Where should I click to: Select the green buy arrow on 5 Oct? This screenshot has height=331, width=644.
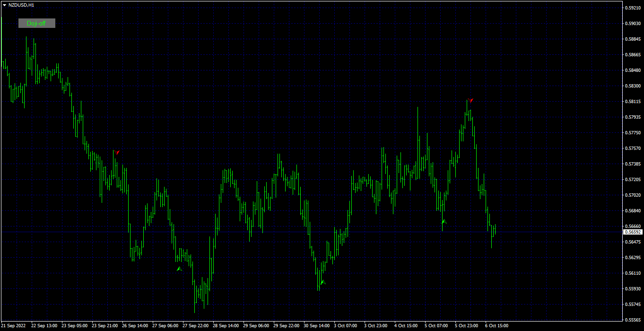pyautogui.click(x=444, y=221)
